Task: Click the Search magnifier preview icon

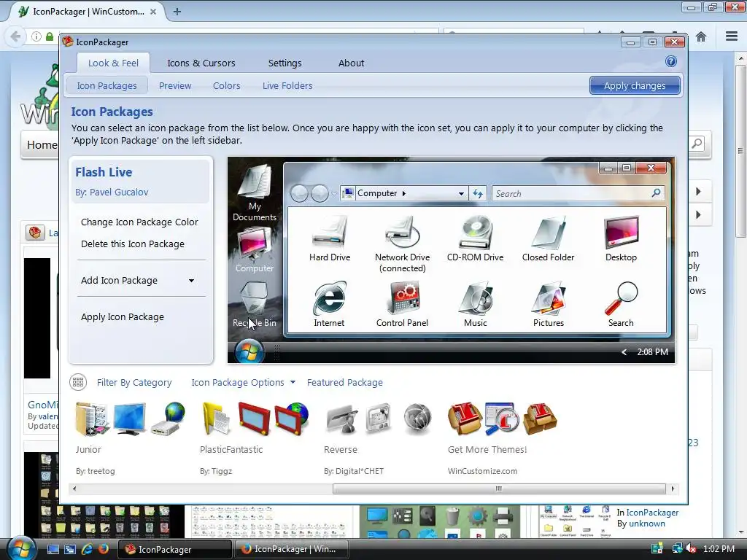Action: (x=622, y=298)
